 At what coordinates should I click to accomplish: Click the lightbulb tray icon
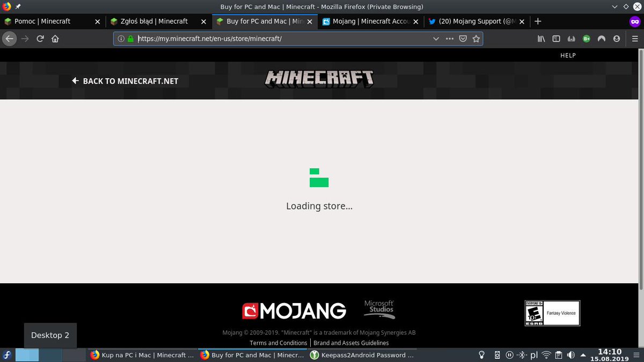coord(482,355)
